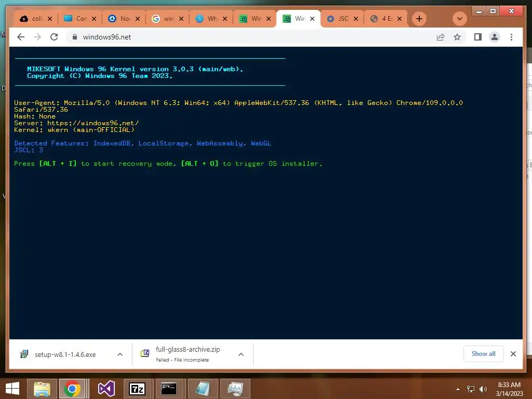Open 7-Zip from the taskbar
The image size is (532, 399).
point(137,389)
